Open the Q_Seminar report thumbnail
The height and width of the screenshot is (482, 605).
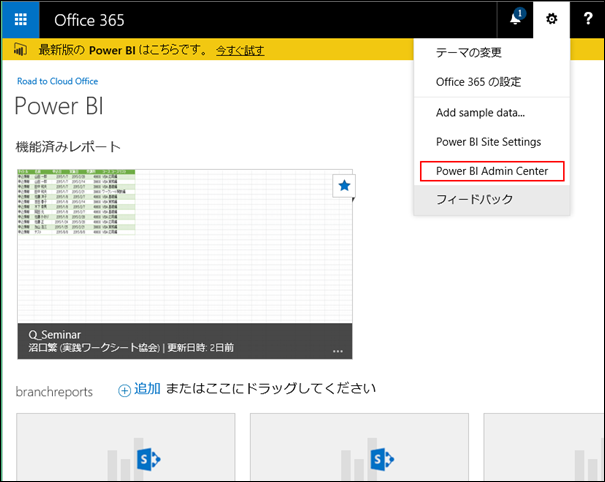click(x=184, y=246)
